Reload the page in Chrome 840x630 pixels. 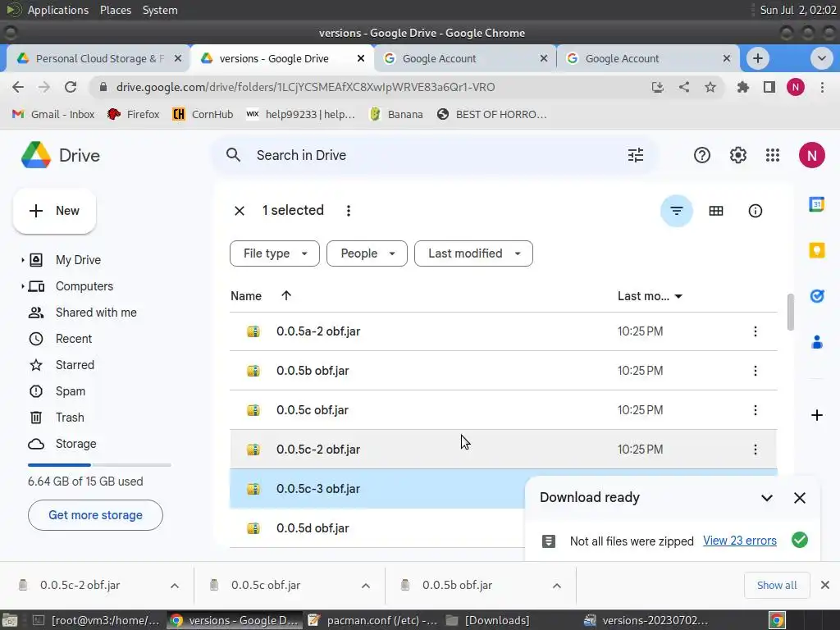[x=71, y=87]
